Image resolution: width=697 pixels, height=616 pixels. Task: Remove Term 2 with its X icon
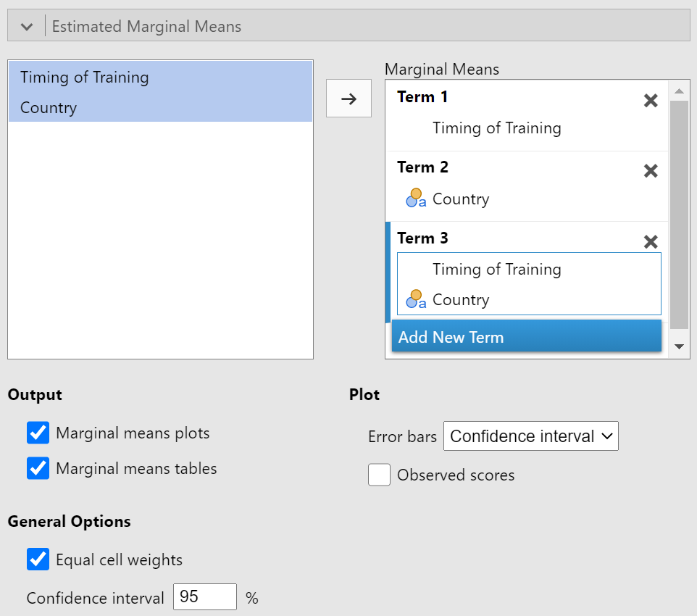tap(651, 171)
